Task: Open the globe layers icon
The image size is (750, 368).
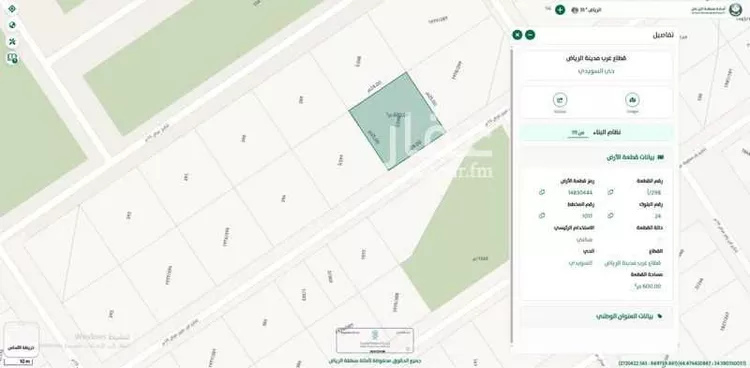Action: point(12,25)
